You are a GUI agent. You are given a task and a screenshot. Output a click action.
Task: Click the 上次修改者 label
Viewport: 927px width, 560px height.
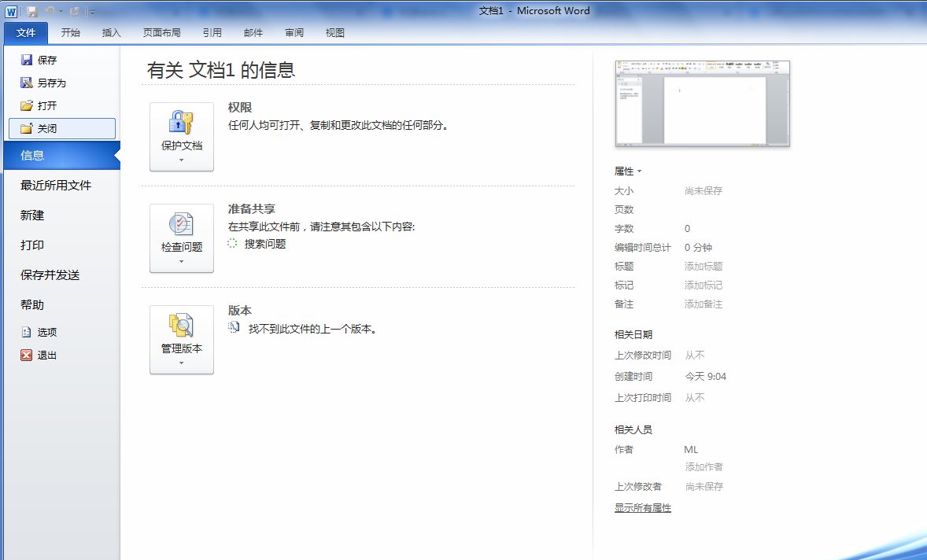[x=638, y=487]
